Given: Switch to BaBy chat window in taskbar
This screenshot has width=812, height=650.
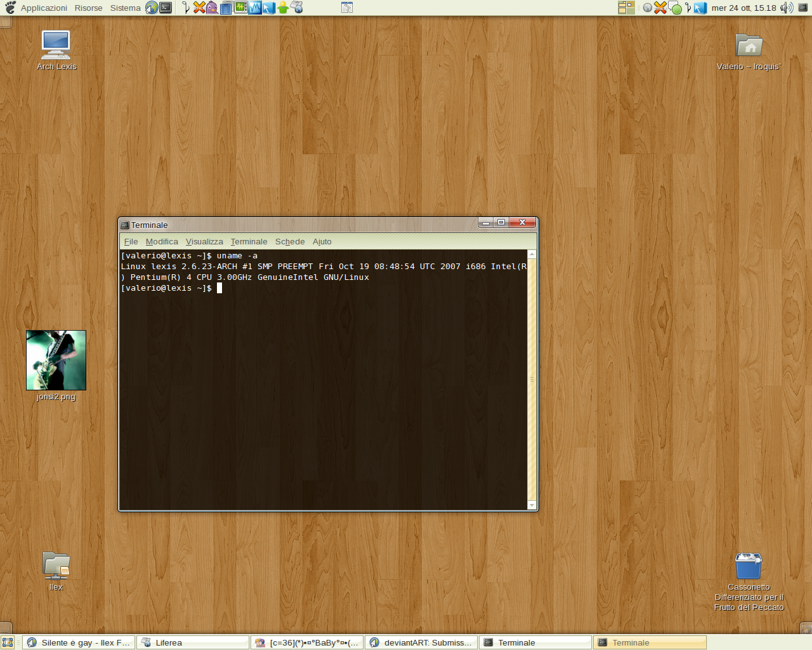Looking at the screenshot, I should point(307,642).
